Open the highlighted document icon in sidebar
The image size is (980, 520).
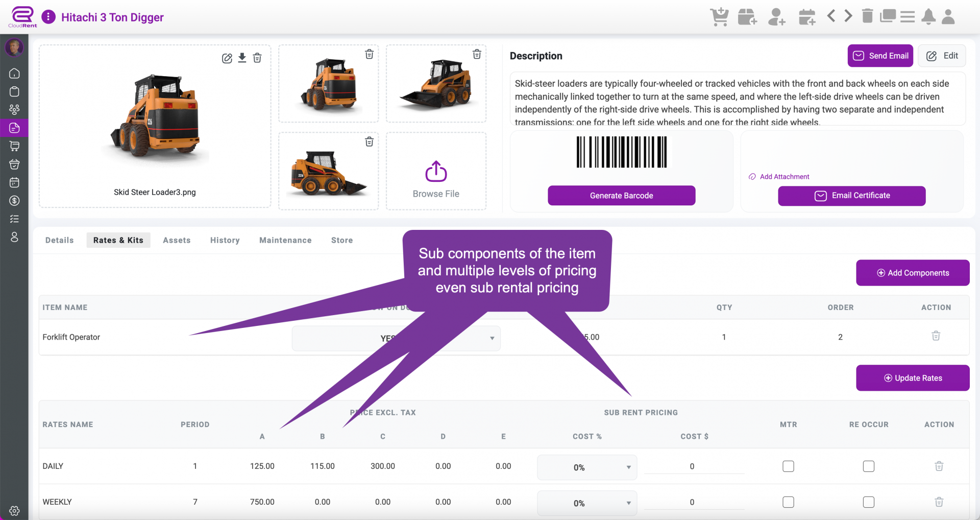tap(14, 128)
